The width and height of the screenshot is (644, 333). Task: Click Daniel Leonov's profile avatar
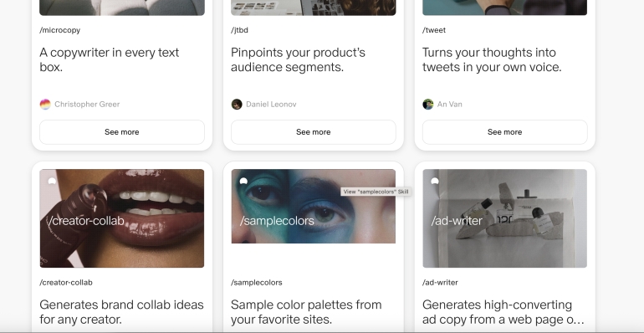pyautogui.click(x=237, y=105)
